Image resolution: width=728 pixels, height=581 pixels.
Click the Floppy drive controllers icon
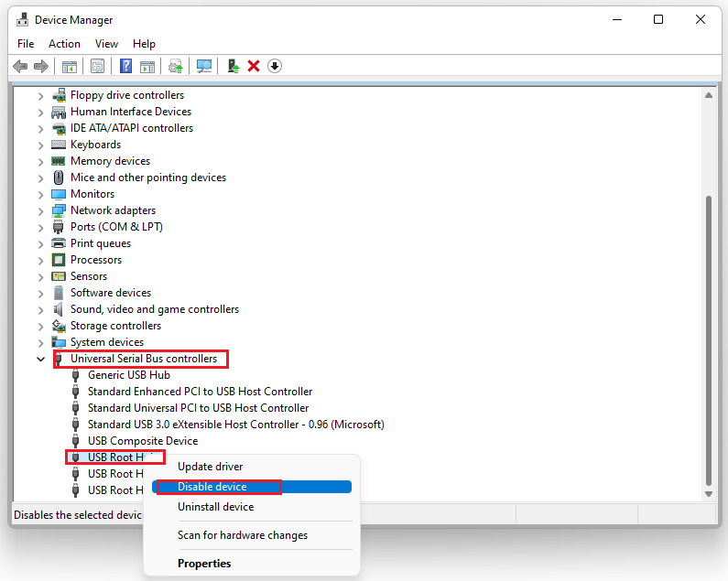coord(59,95)
